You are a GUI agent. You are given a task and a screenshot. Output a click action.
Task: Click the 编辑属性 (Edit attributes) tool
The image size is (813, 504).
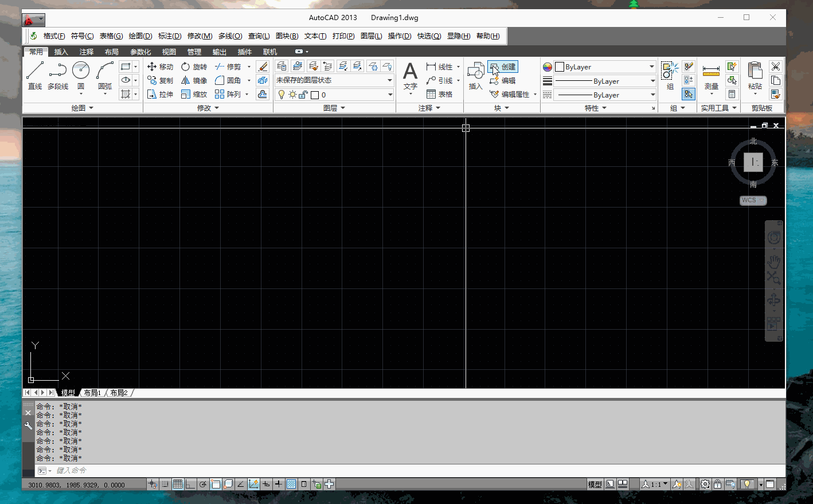[510, 94]
